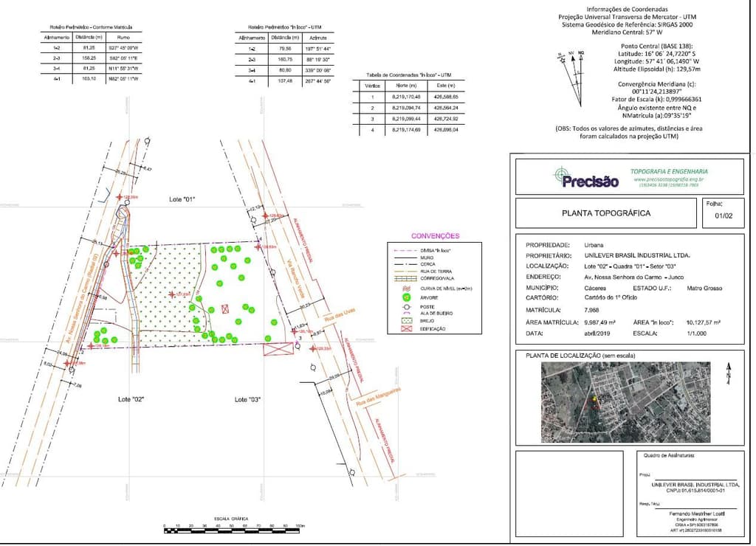The height and width of the screenshot is (546, 756).
Task: Click the PLANTA TOPOGRÁFICA title
Action: [606, 213]
